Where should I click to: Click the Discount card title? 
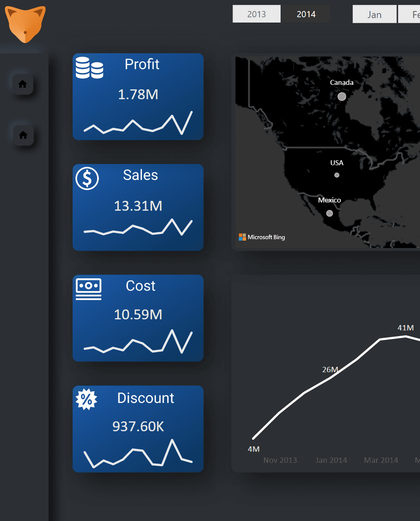point(146,398)
